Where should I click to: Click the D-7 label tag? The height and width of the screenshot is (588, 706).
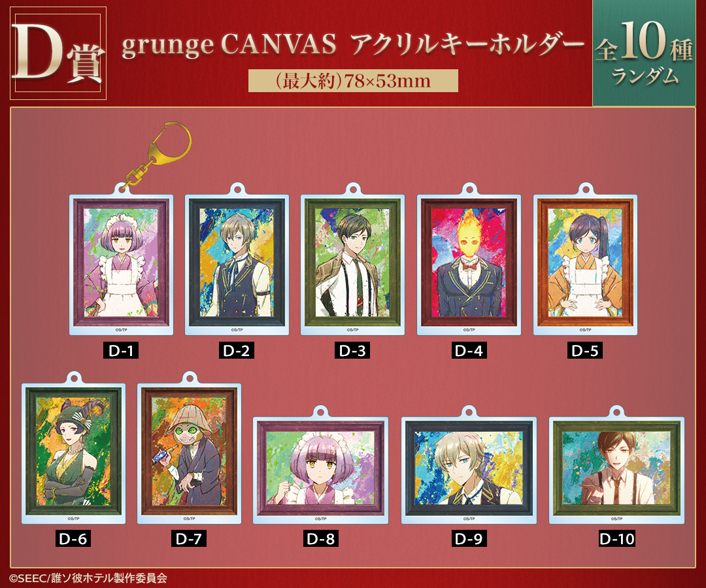pyautogui.click(x=189, y=538)
